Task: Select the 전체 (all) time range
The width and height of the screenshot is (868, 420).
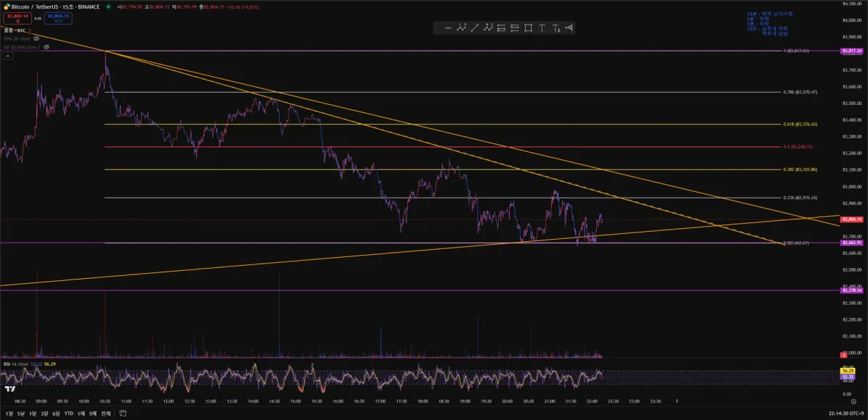Action: (x=106, y=413)
